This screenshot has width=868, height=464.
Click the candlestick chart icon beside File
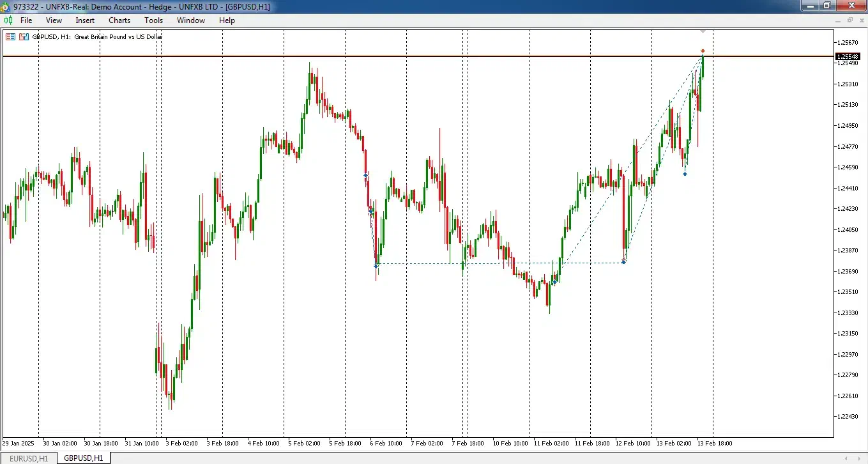[x=8, y=20]
